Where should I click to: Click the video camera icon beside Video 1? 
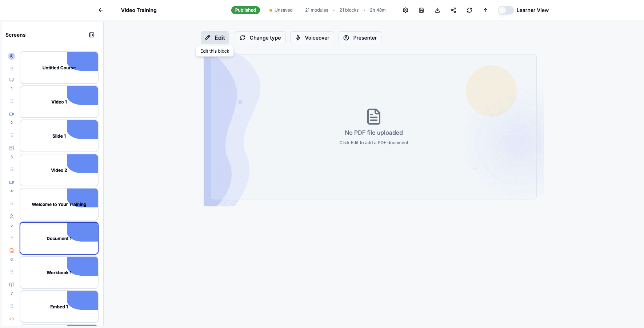(x=11, y=114)
